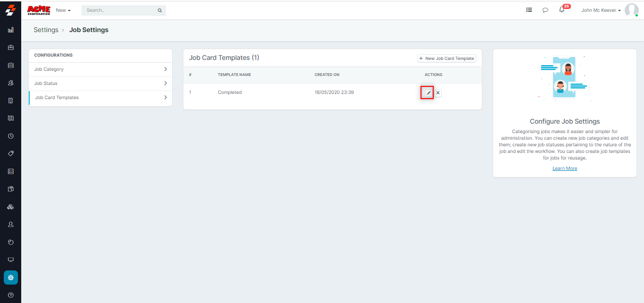Open the chat messages bubble icon
Image resolution: width=644 pixels, height=303 pixels.
click(x=545, y=10)
